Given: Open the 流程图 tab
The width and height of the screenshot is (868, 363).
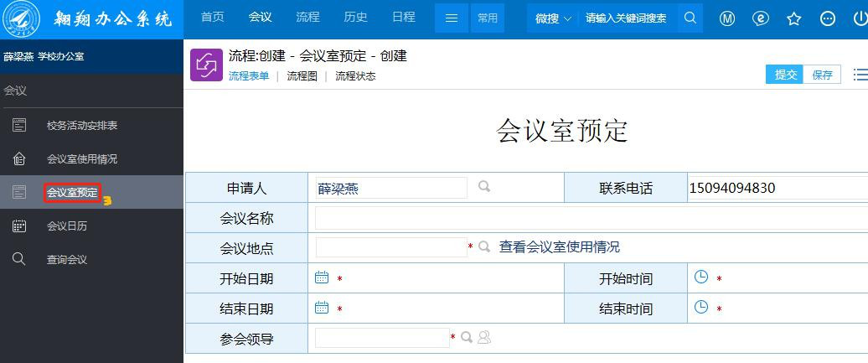Looking at the screenshot, I should [x=302, y=76].
